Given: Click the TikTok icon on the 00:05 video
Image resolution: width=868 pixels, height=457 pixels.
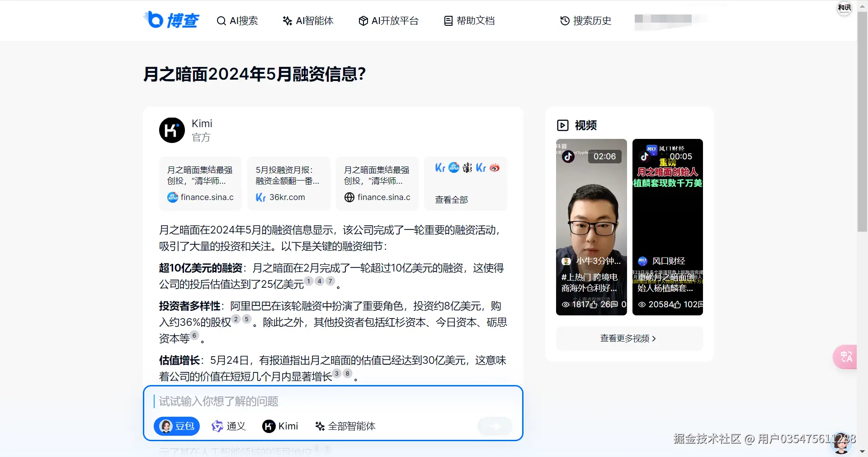Looking at the screenshot, I should point(645,157).
